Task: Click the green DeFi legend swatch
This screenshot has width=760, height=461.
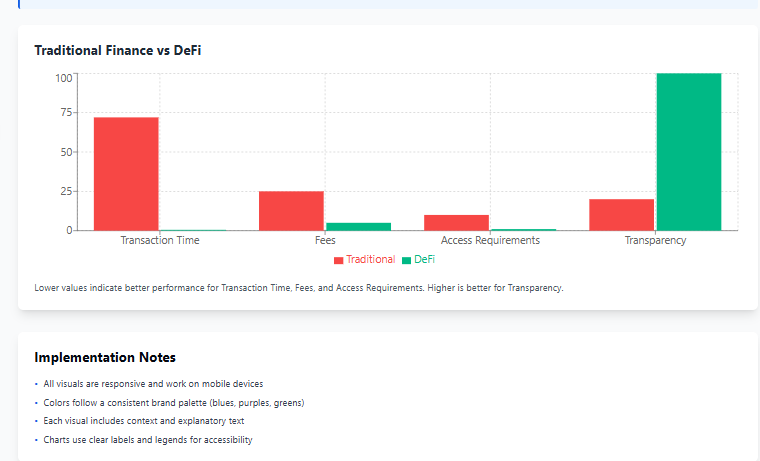Action: point(407,260)
